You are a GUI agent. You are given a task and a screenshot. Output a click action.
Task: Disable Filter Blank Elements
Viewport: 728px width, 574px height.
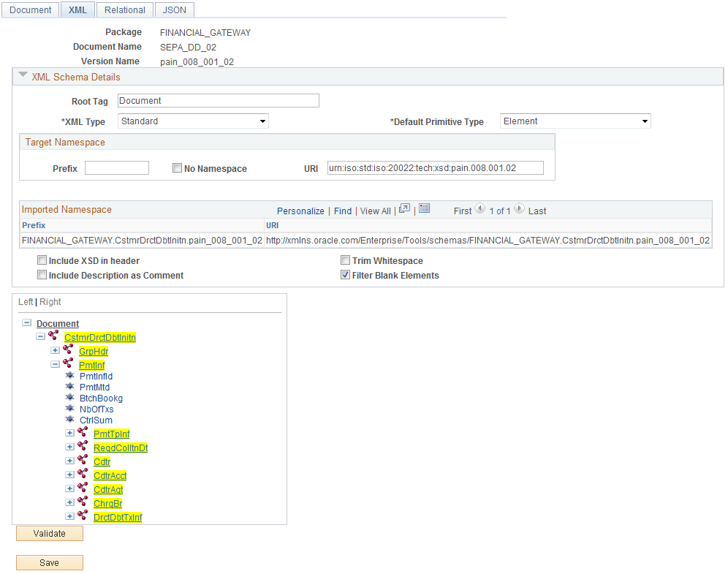[x=345, y=275]
